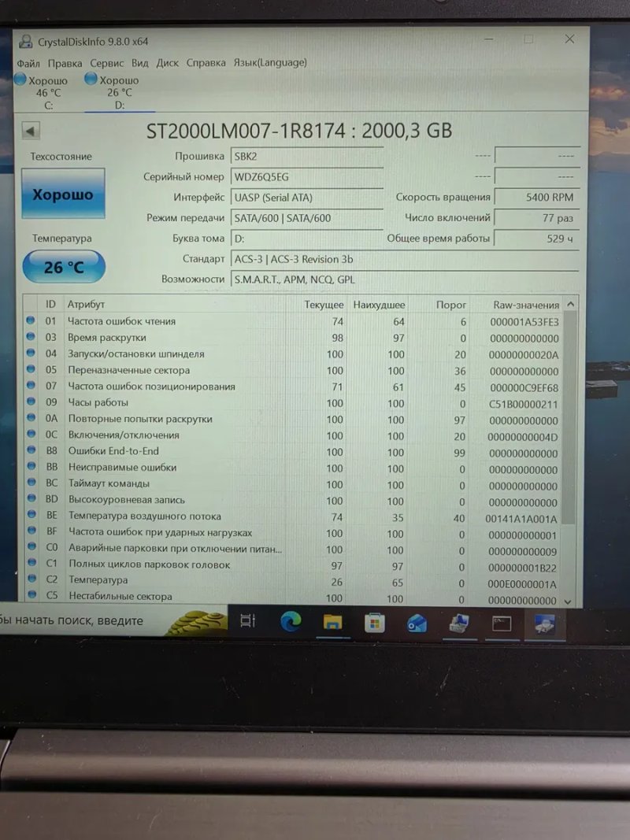
Task: Select row Повторные попытки раскрутки
Action: [293, 420]
